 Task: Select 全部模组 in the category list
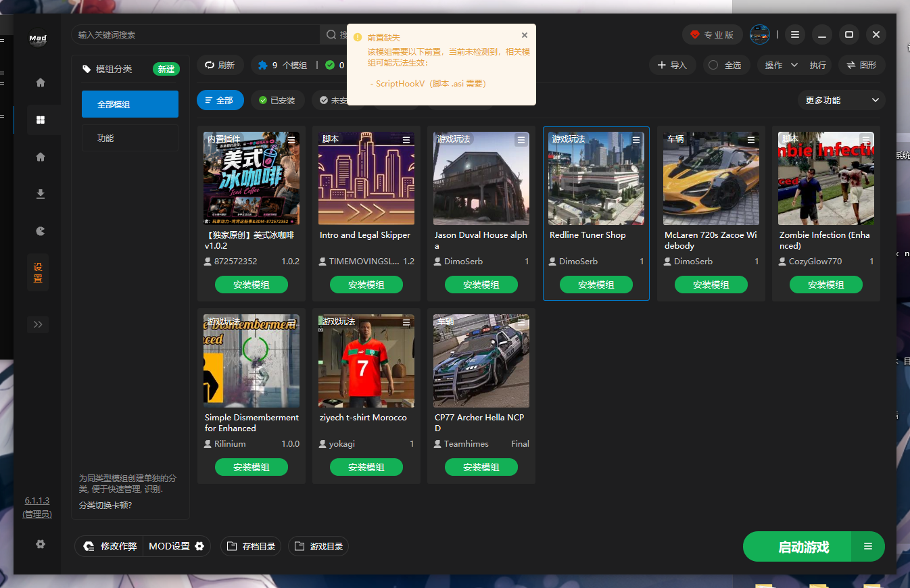tap(130, 104)
